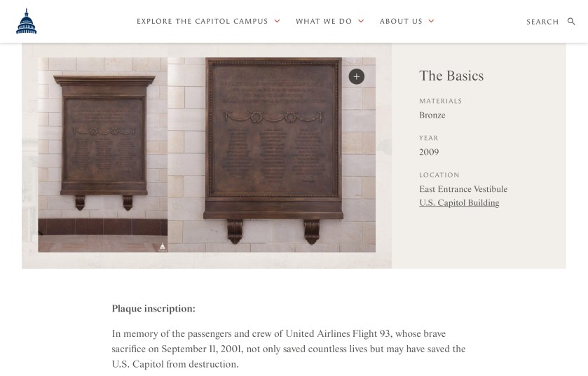Screen dimensions: 588x376
Task: Open the Explore the Capitol Campus menu
Action: (x=202, y=22)
